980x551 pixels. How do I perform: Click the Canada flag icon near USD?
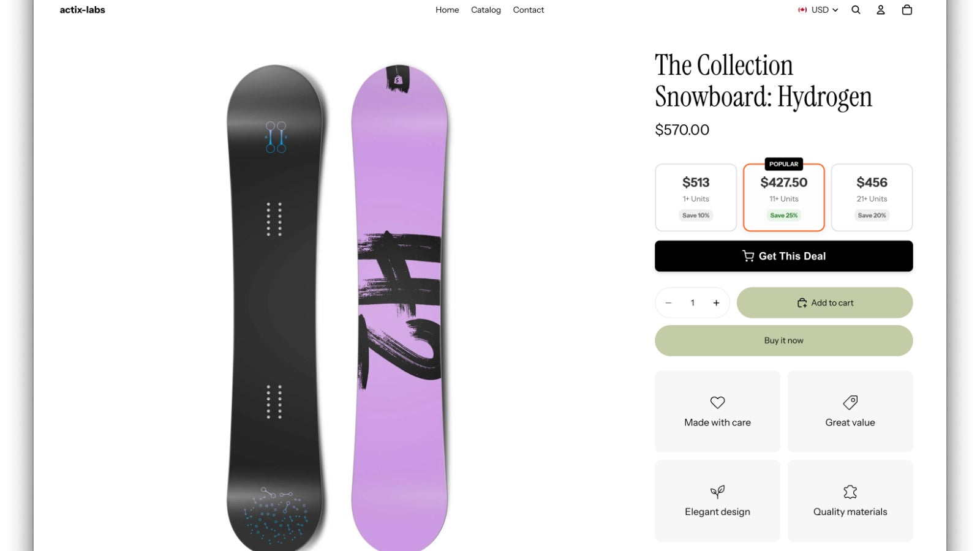802,10
